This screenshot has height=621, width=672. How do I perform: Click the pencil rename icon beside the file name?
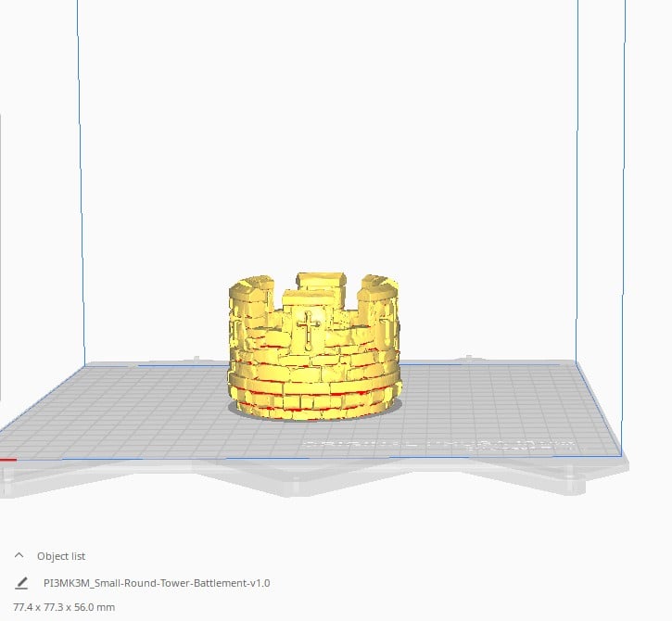click(21, 584)
